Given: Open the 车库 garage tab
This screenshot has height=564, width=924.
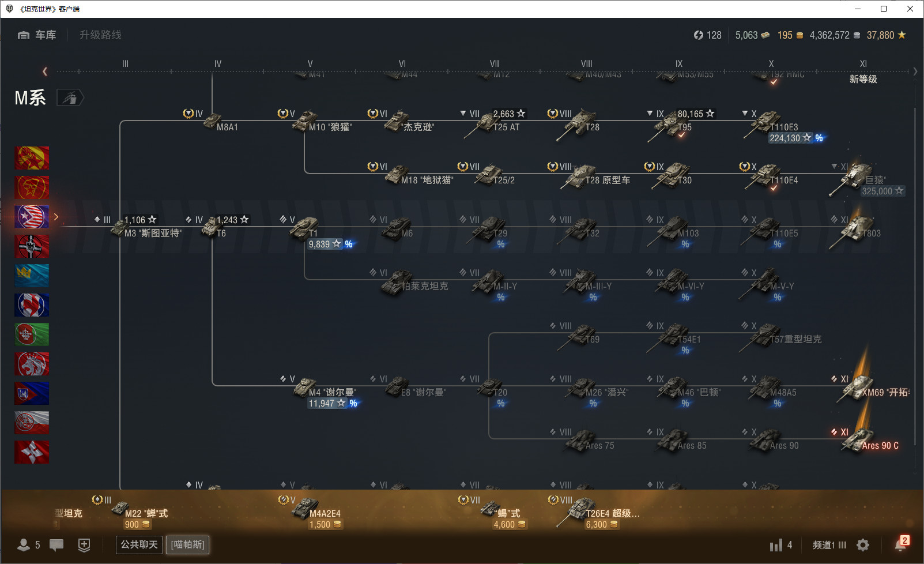Looking at the screenshot, I should click(37, 35).
